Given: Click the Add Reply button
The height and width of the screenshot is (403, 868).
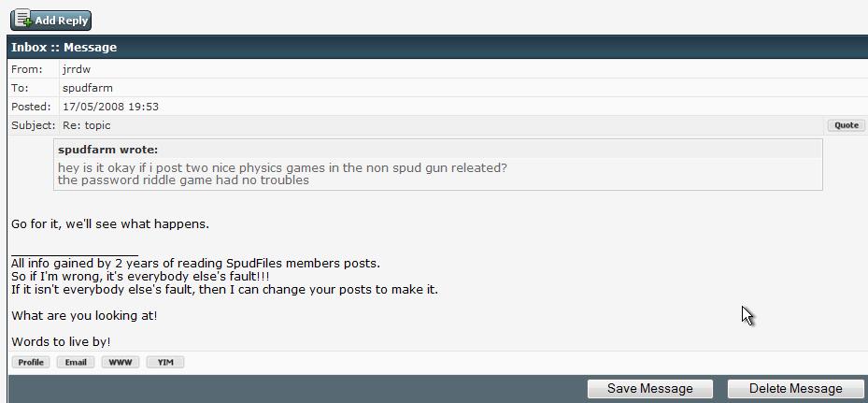Looking at the screenshot, I should (51, 20).
